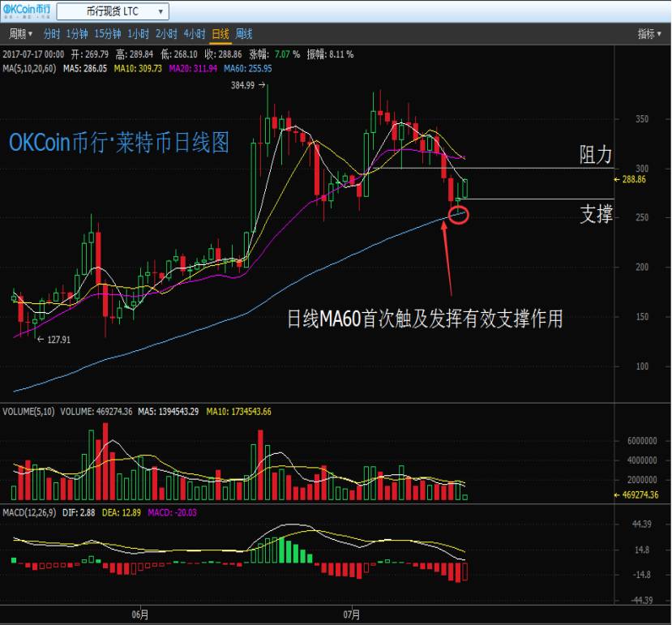Click the 低: 268.10 low price
The width and height of the screenshot is (672, 625).
tap(178, 54)
